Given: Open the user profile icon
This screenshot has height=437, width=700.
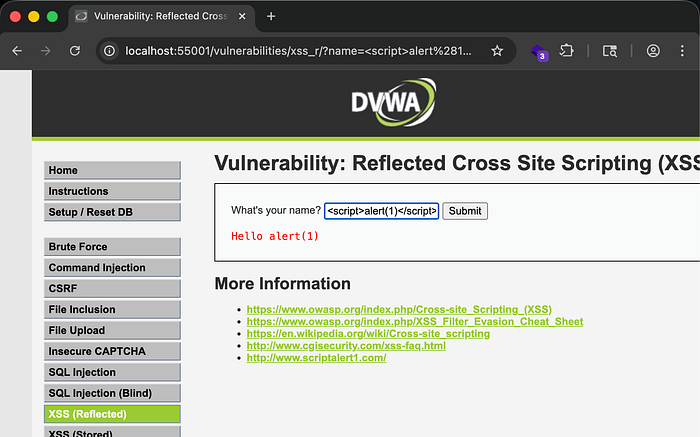Looking at the screenshot, I should tap(653, 51).
